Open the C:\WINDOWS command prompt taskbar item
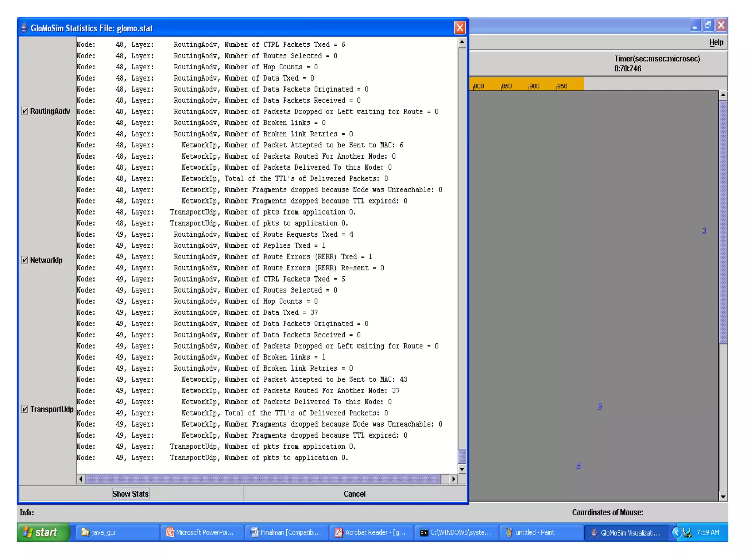Viewport: 747px width, 560px height. 456,532
